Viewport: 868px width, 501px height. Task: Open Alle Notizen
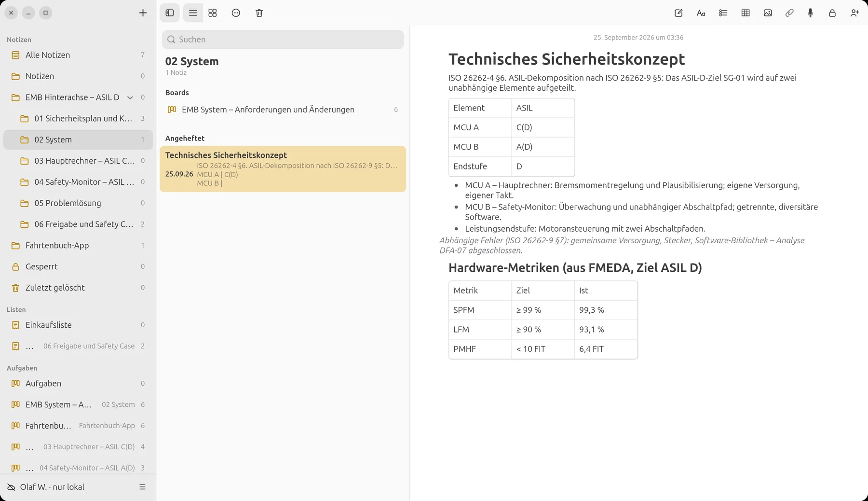(78, 55)
